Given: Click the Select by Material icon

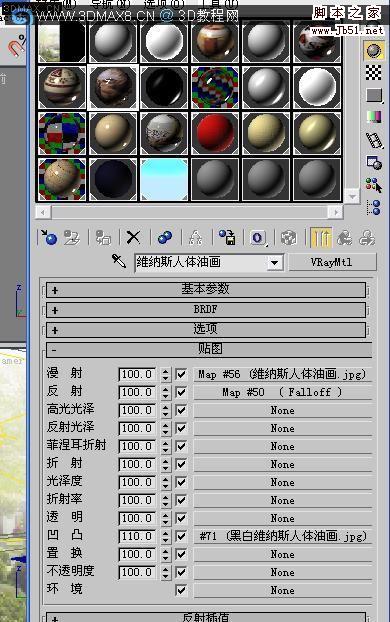Looking at the screenshot, I should pos(374,185).
